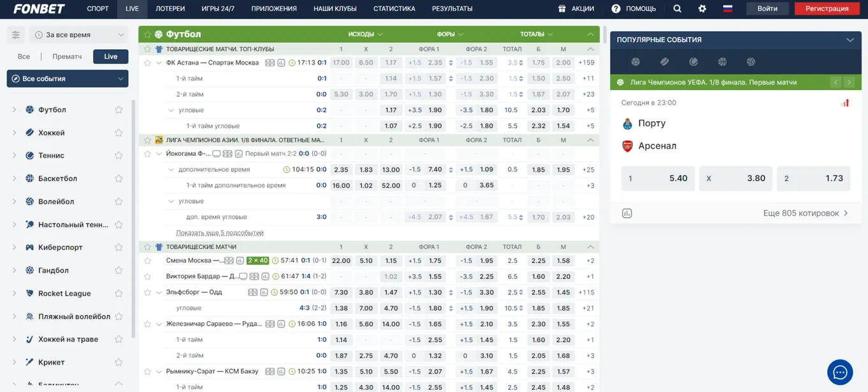Select the tennis icon in Популярные события
This screenshot has width=868, height=392.
[x=693, y=62]
